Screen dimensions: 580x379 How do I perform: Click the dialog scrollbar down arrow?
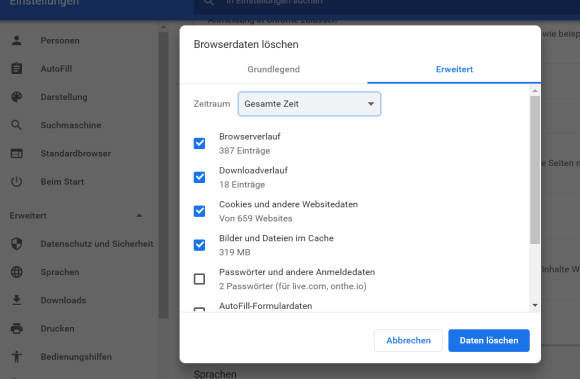(535, 305)
